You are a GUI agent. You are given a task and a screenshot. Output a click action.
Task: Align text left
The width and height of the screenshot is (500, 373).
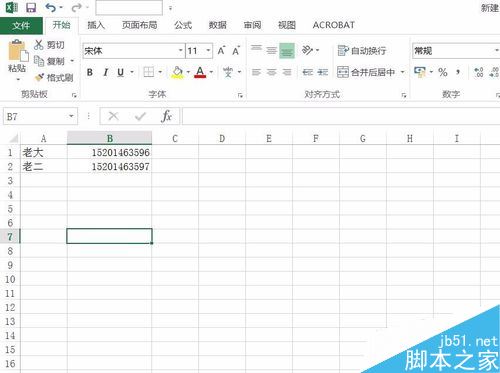tap(256, 72)
